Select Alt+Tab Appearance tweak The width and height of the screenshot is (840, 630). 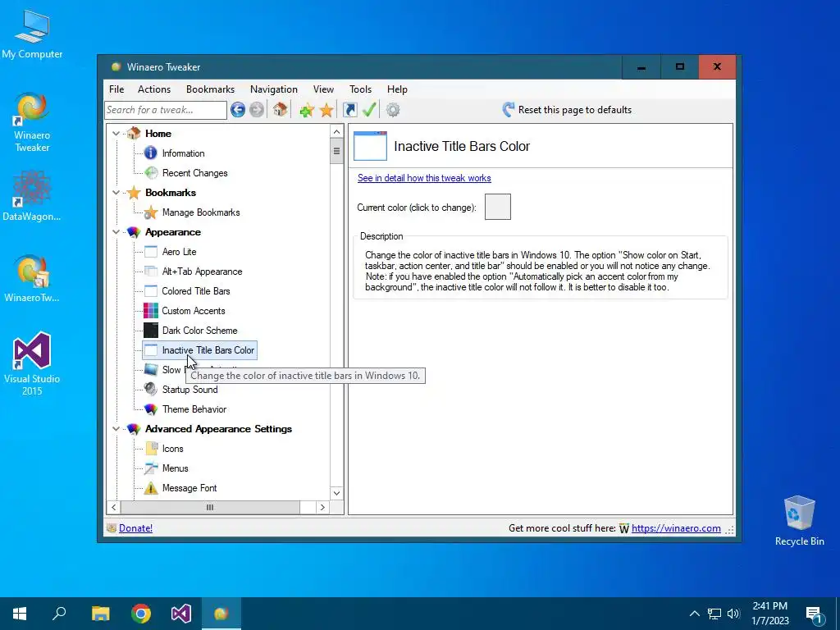pyautogui.click(x=202, y=272)
